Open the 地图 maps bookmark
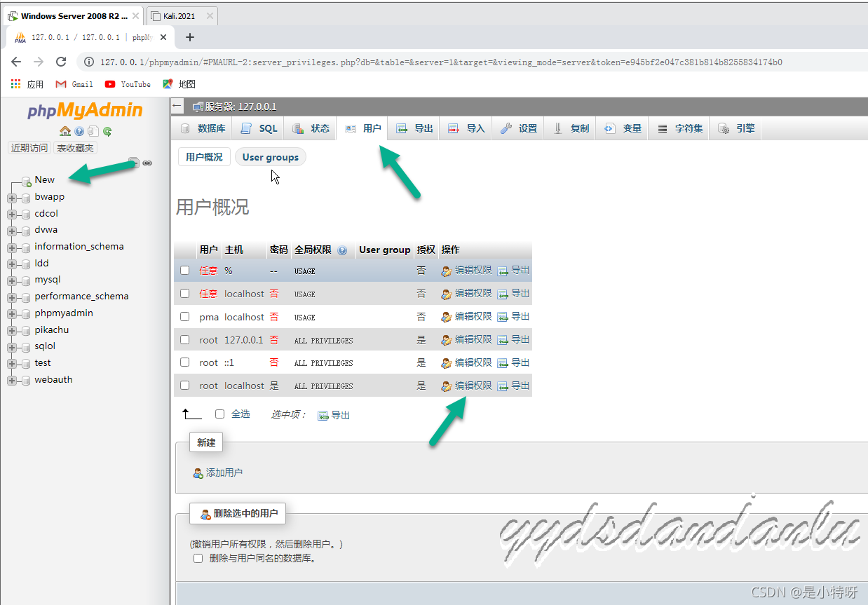 [179, 84]
